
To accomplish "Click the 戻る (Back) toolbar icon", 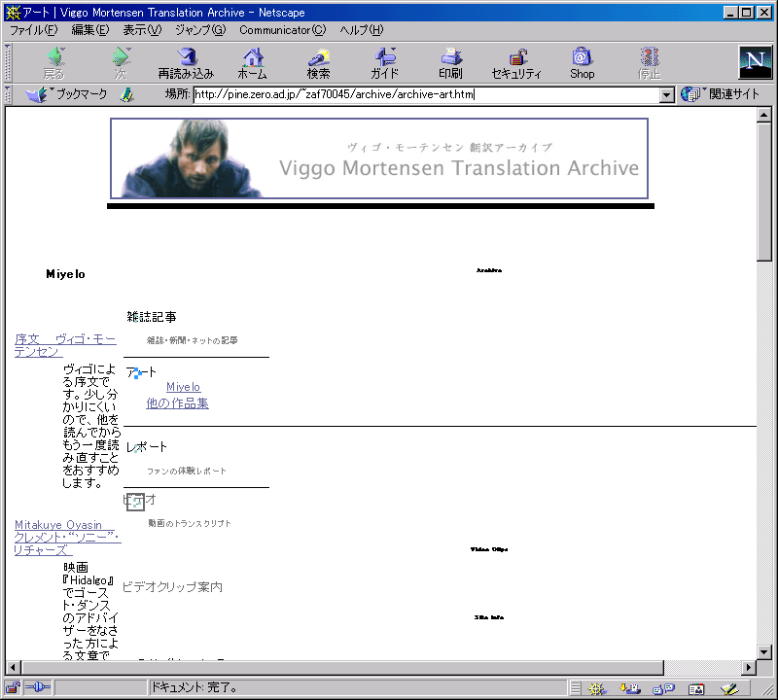I will point(54,63).
